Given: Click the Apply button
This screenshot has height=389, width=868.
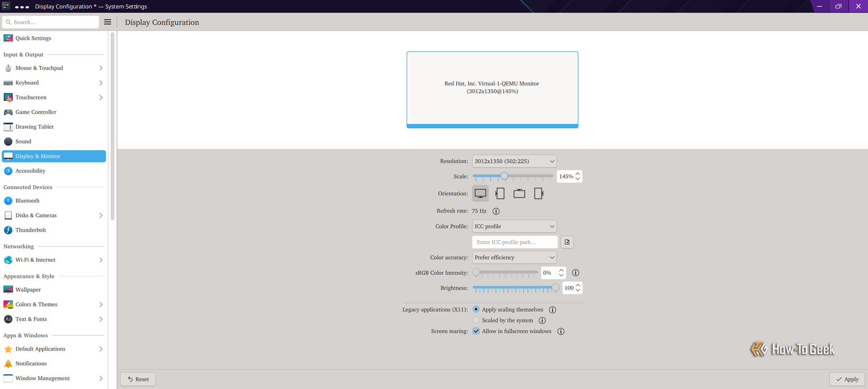Looking at the screenshot, I should (847, 379).
